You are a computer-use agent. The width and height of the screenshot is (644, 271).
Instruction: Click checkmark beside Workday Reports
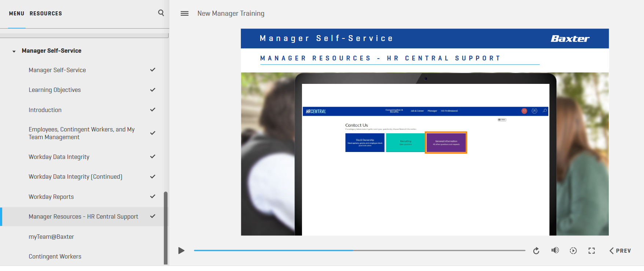click(153, 197)
